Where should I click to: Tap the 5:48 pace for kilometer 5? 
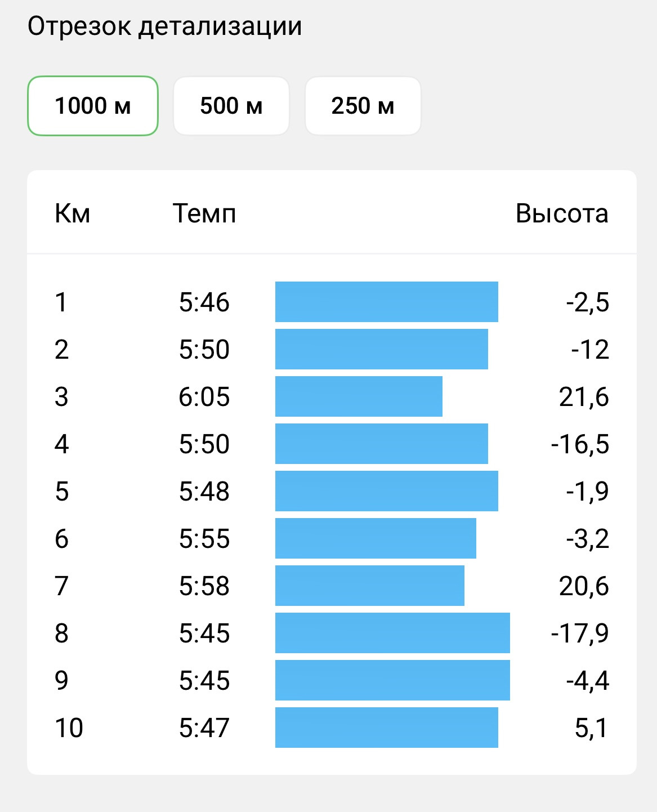(204, 492)
